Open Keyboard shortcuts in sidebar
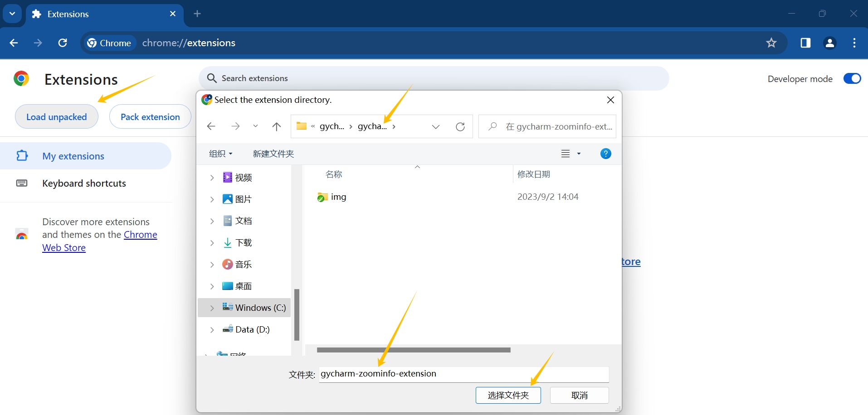Viewport: 868px width, 415px height. coord(85,183)
